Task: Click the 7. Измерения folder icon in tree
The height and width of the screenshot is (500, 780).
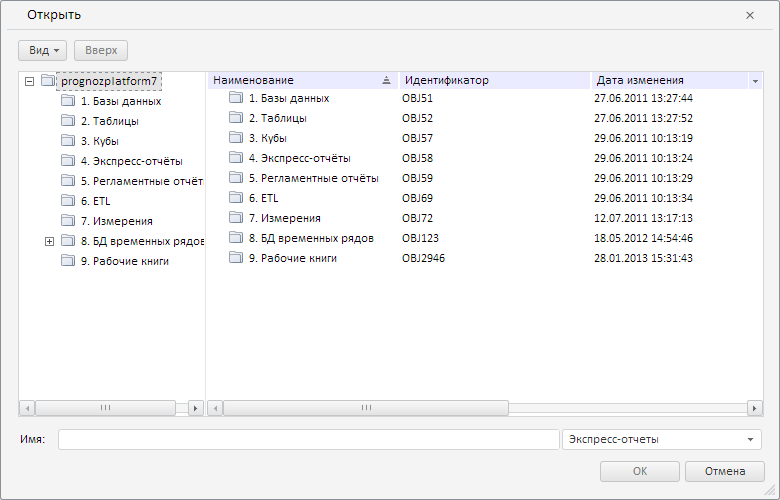Action: pyautogui.click(x=68, y=221)
